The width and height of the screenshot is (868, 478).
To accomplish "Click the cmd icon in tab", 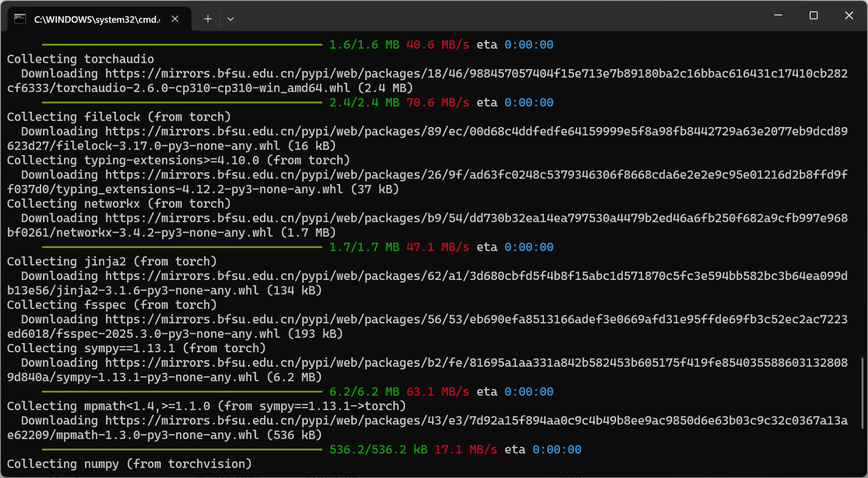I will 20,19.
